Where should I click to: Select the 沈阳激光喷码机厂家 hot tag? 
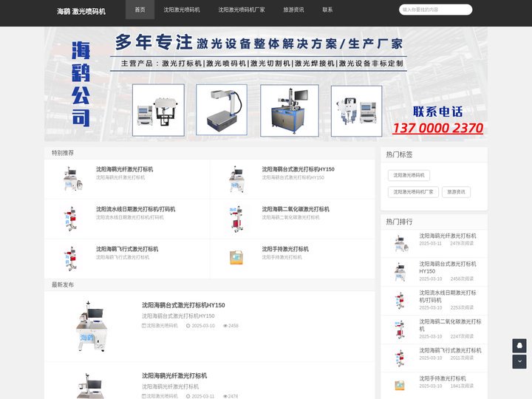click(x=413, y=192)
